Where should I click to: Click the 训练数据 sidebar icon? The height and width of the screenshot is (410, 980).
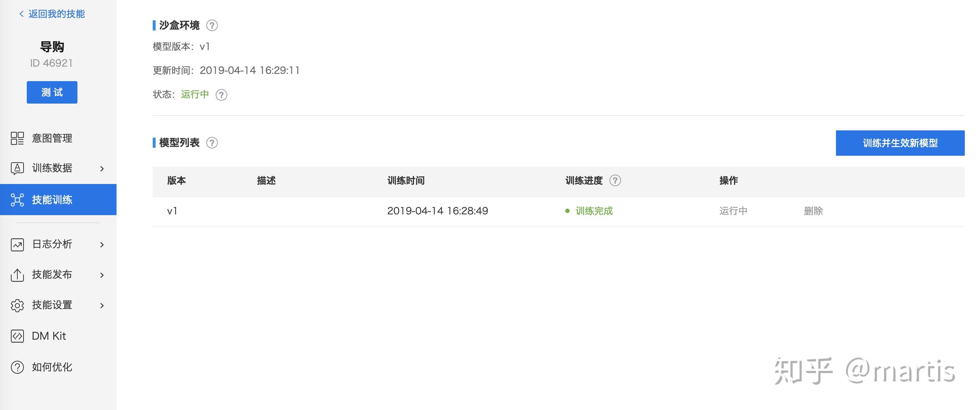pos(17,168)
